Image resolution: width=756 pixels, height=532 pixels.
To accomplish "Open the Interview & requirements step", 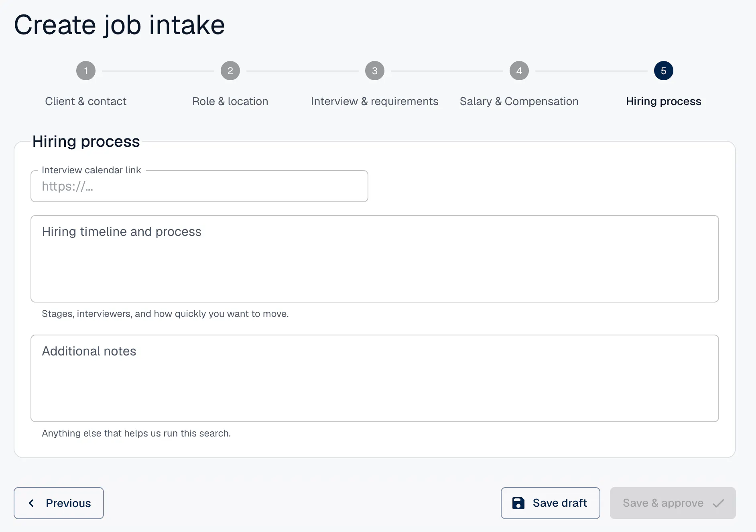I will pyautogui.click(x=375, y=102).
